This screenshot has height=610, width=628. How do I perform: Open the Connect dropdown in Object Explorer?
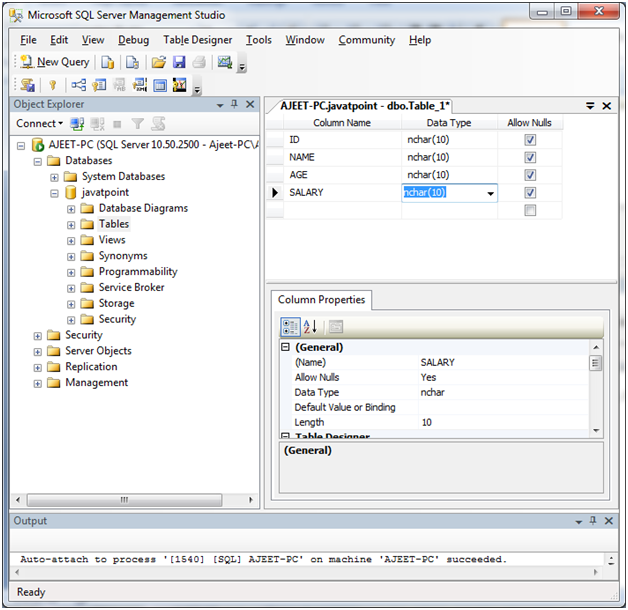tap(40, 123)
